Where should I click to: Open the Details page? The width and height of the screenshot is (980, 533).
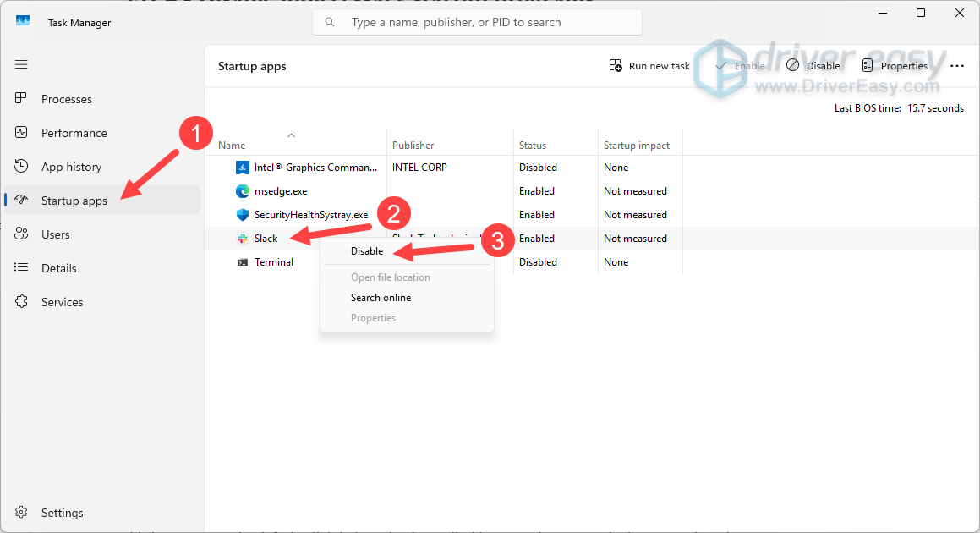click(x=58, y=267)
